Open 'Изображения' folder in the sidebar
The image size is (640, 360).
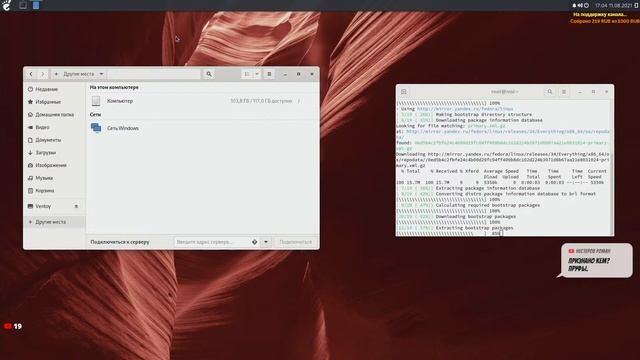point(54,165)
